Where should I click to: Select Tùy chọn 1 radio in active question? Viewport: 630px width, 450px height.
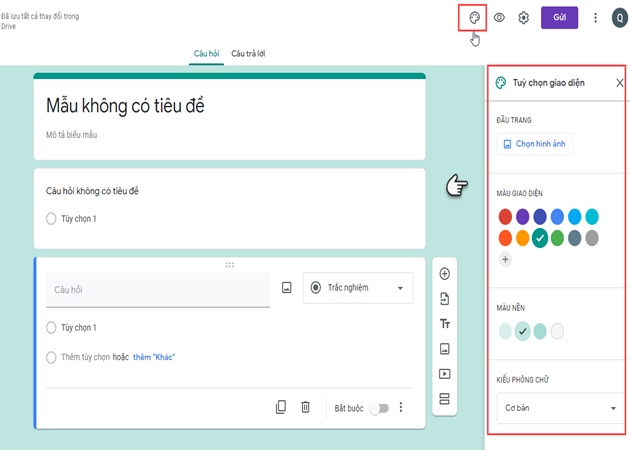pyautogui.click(x=51, y=327)
